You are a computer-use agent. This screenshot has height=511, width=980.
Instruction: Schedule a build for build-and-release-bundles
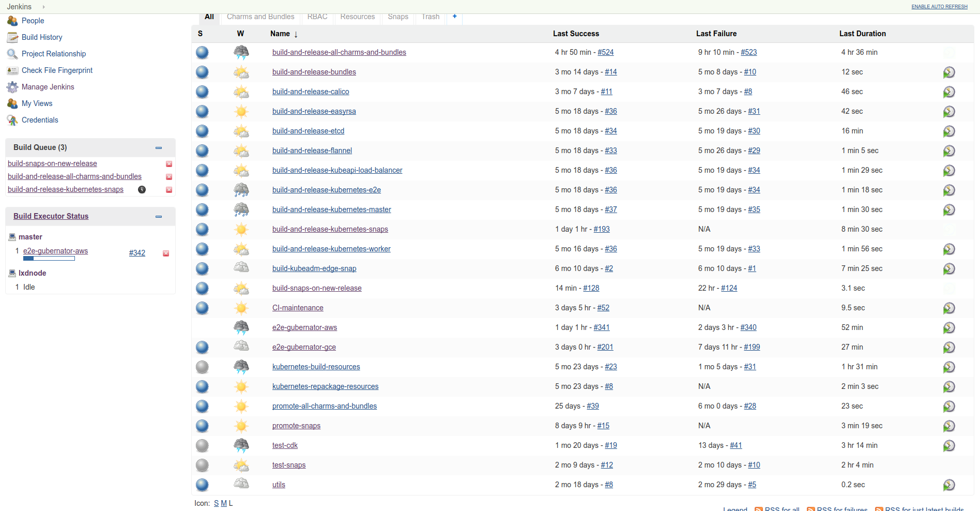click(x=949, y=72)
